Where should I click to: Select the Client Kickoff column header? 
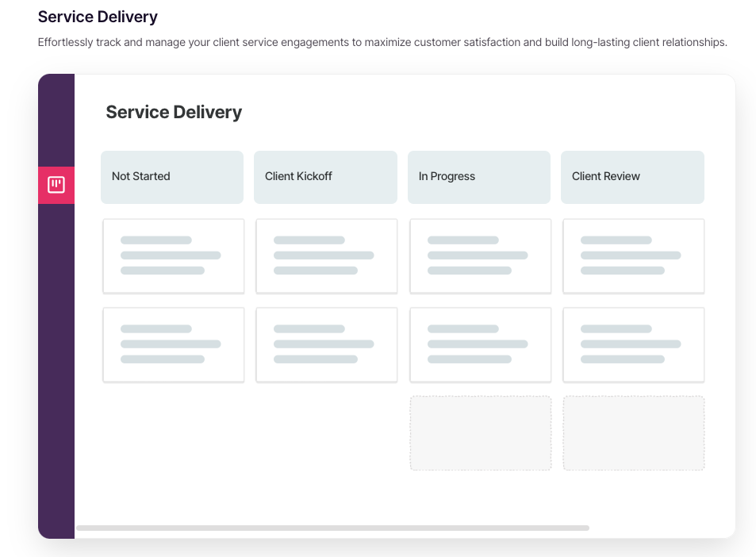(325, 177)
